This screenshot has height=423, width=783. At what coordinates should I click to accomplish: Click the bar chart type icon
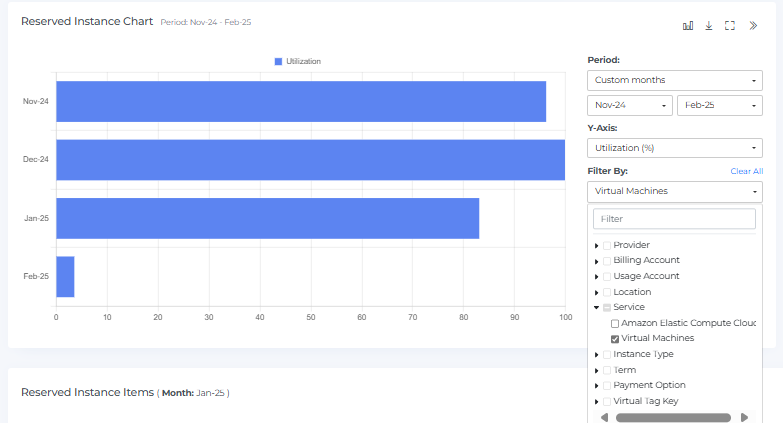pos(688,26)
